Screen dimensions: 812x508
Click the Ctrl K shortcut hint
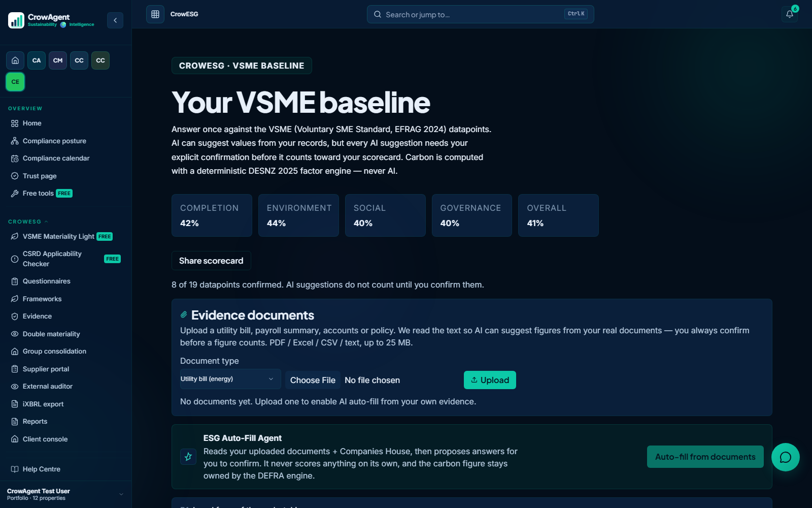[576, 14]
